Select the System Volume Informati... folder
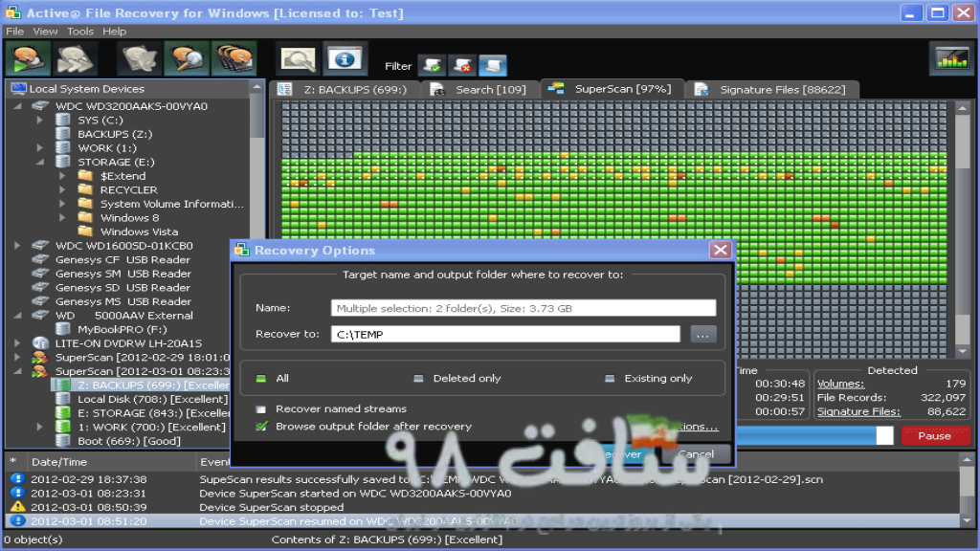This screenshot has height=551, width=980. click(172, 204)
